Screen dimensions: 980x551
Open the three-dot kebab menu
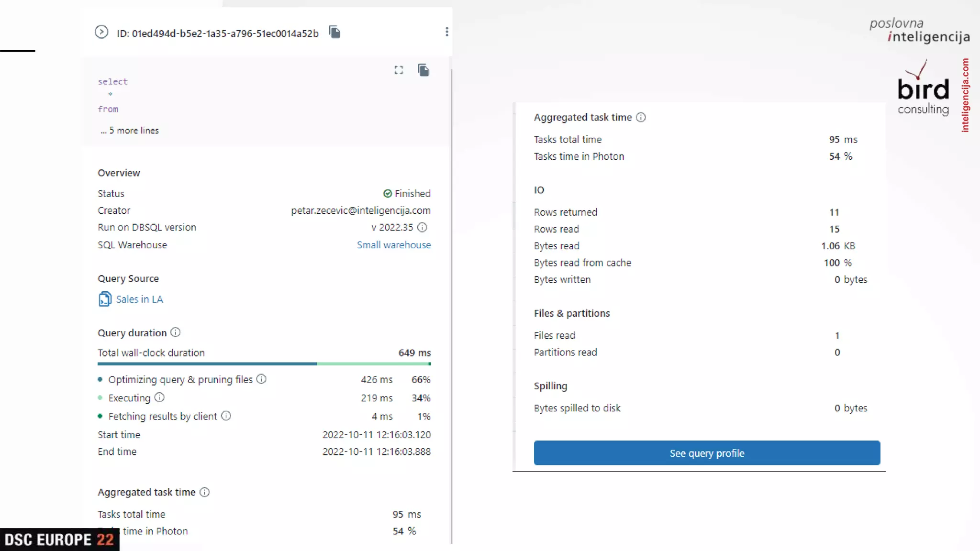(x=446, y=32)
